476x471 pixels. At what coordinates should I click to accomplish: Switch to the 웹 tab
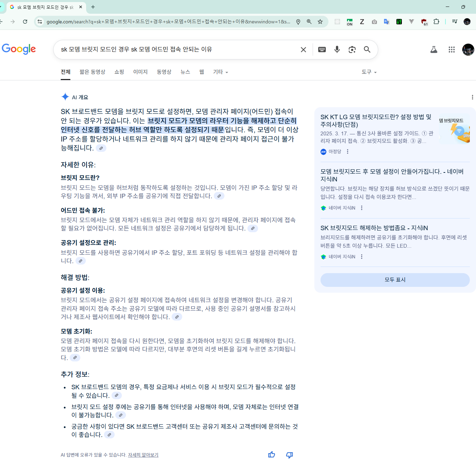pos(202,72)
